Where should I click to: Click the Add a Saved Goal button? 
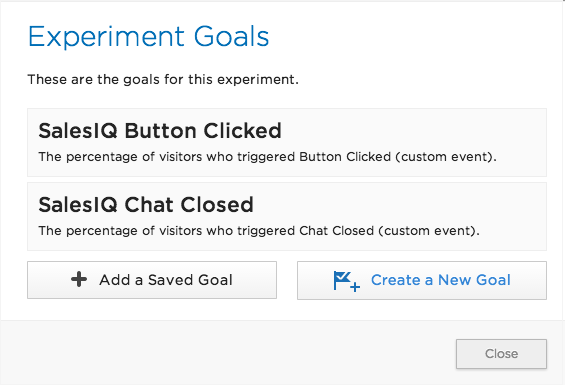pos(152,280)
